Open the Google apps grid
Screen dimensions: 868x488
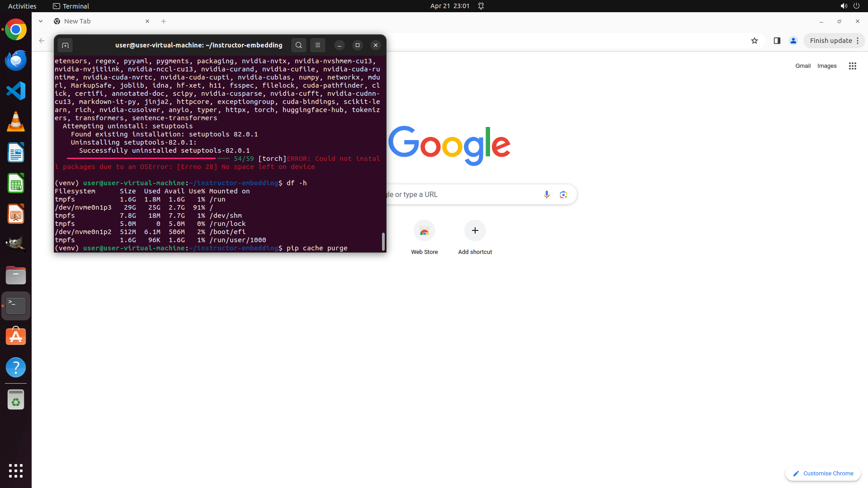852,66
